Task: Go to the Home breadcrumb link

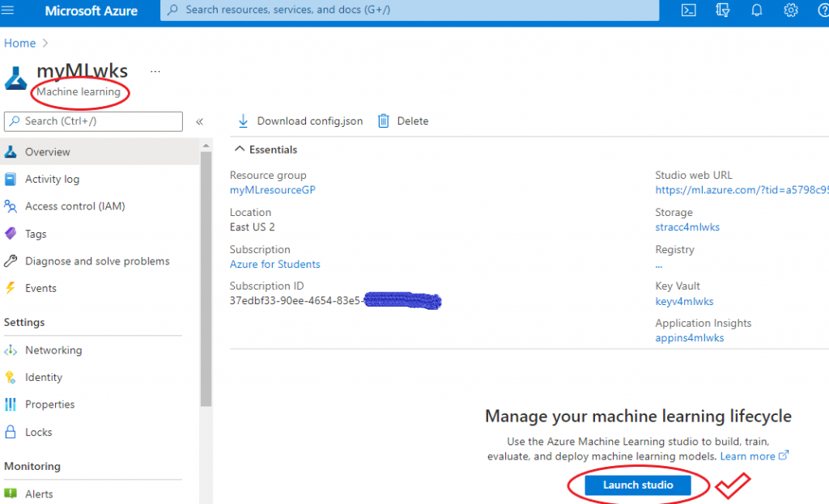Action: coord(19,43)
